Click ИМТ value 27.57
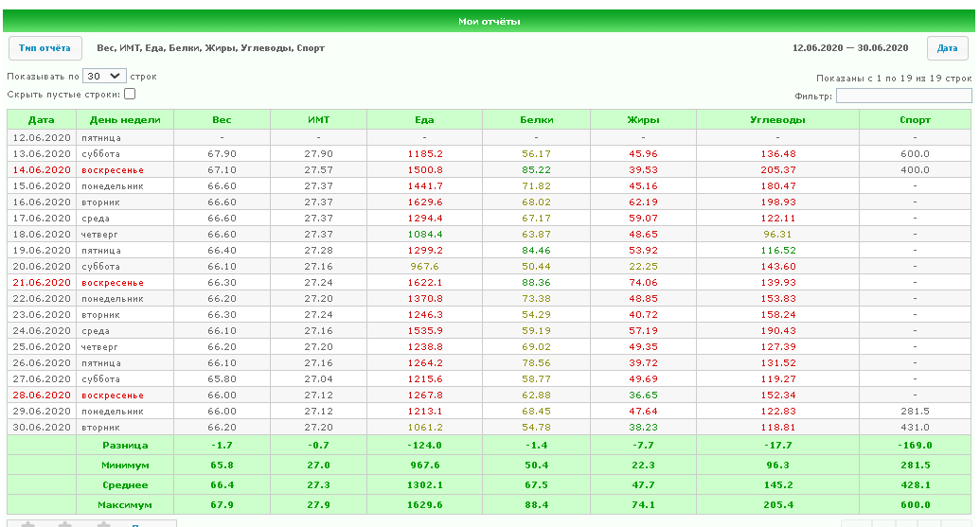This screenshot has height=527, width=980. coord(318,170)
